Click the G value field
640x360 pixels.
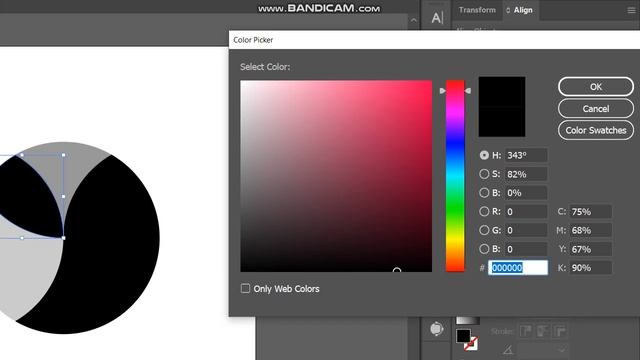click(526, 230)
